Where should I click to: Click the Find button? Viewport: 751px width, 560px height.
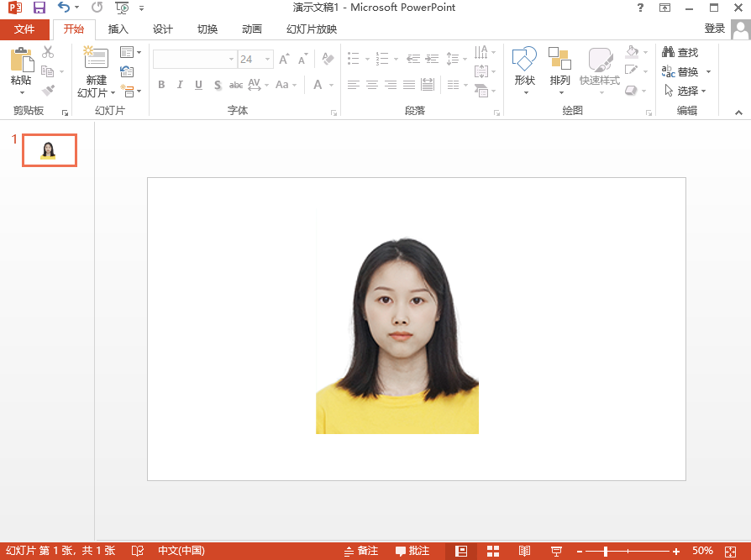[x=680, y=52]
